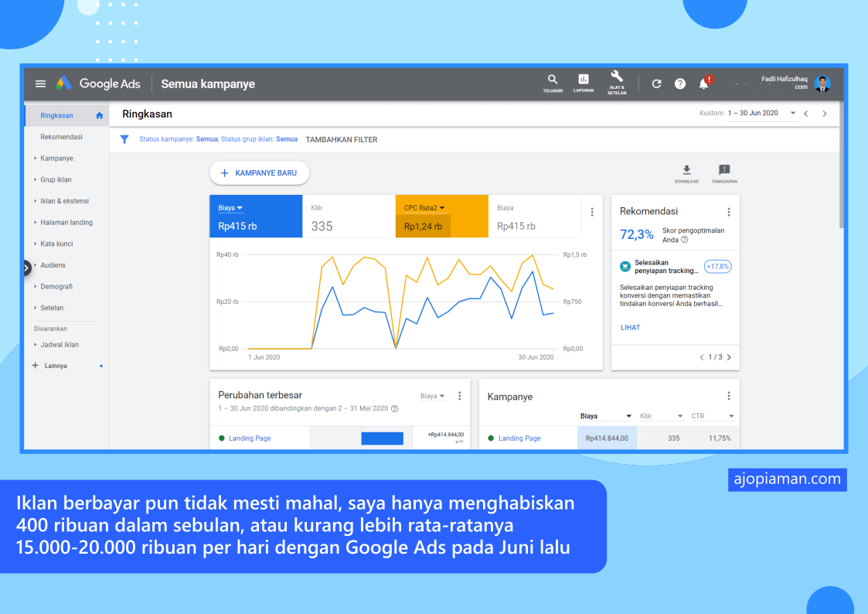Open Biaya dropdown in Perubahan terbesar

(x=432, y=396)
